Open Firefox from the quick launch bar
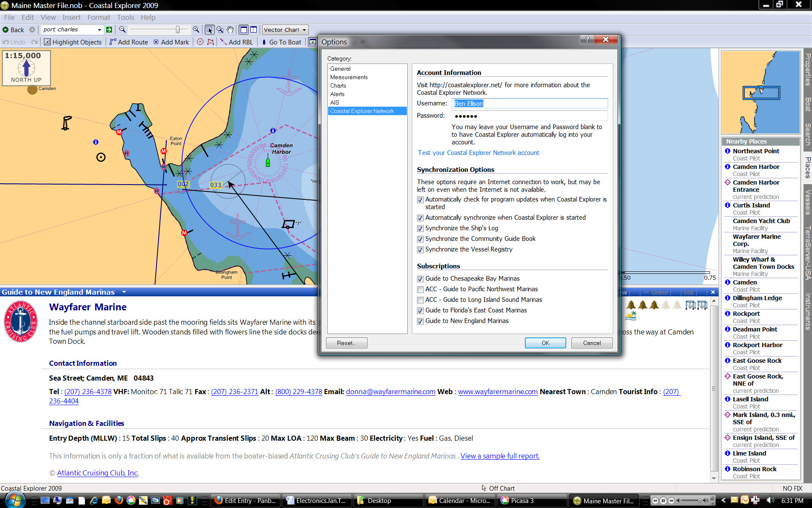Viewport: 812px width, 508px height. tap(119, 500)
